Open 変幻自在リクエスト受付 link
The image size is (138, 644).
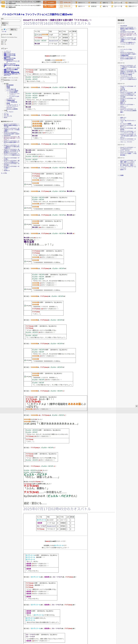13,68
